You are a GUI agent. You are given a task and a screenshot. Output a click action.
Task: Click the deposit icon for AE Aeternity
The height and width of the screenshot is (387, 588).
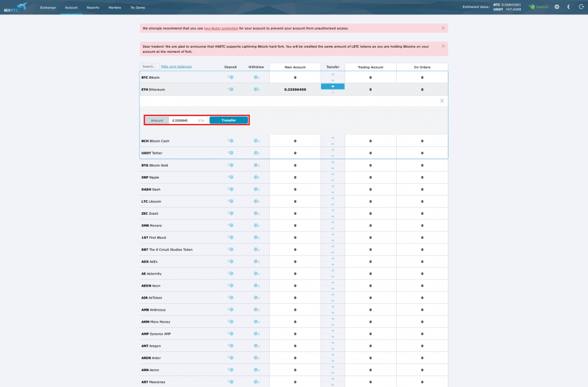click(x=230, y=273)
